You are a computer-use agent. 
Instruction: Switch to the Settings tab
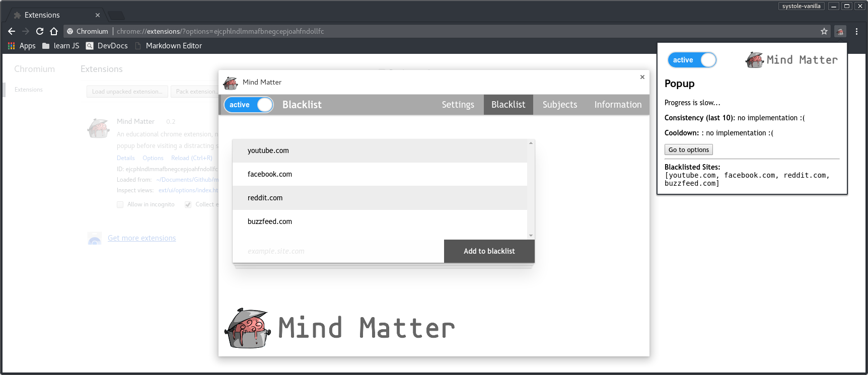coord(458,105)
